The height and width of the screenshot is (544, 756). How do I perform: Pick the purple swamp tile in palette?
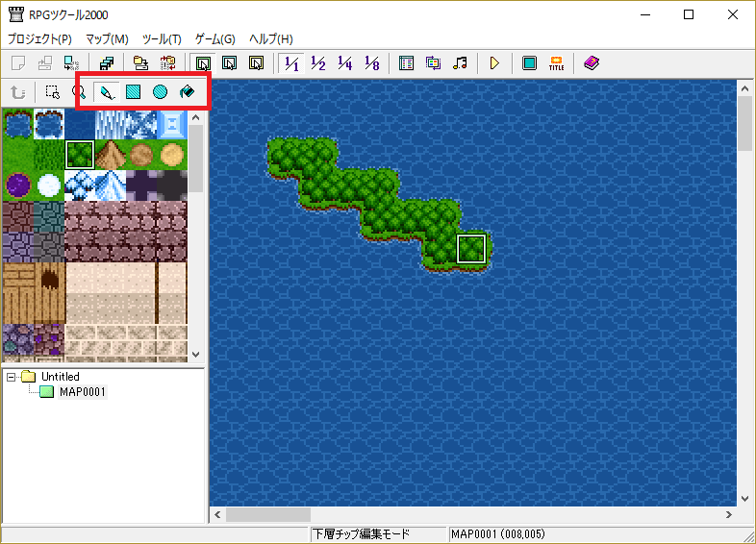tap(18, 184)
